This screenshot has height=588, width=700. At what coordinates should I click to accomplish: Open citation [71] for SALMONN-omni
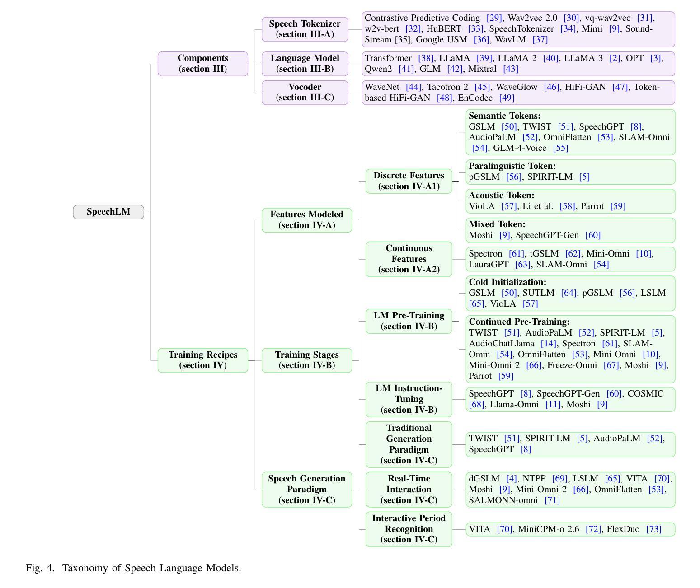pos(552,500)
